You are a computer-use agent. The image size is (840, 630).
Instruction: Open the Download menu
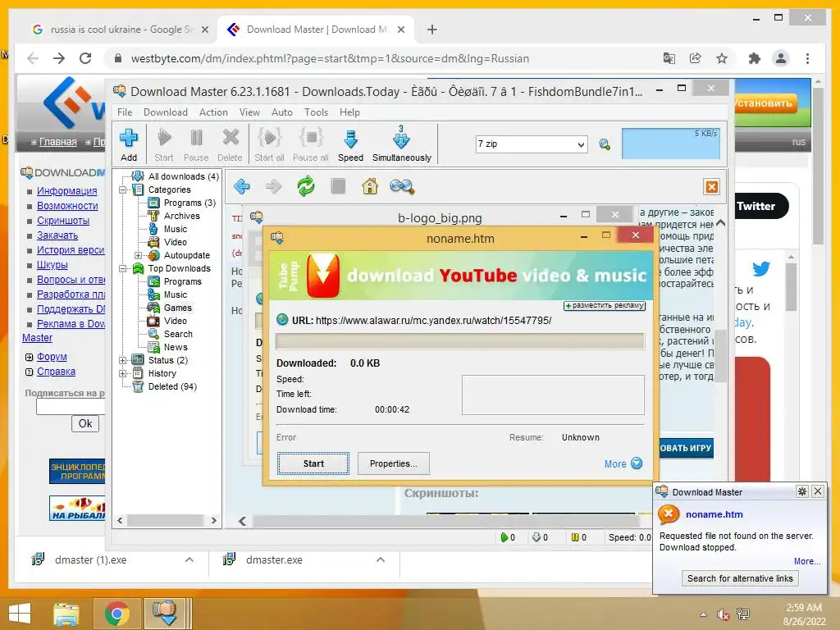[166, 112]
